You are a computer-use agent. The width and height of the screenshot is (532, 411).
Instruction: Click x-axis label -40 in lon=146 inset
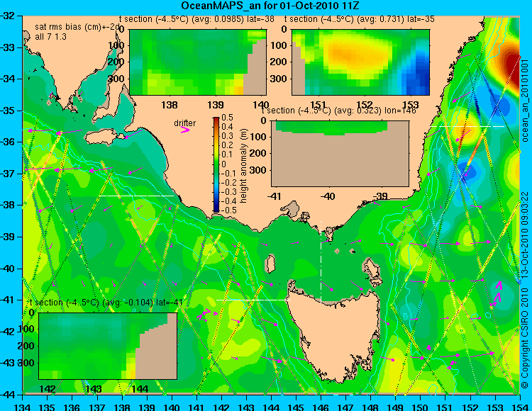tap(328, 196)
